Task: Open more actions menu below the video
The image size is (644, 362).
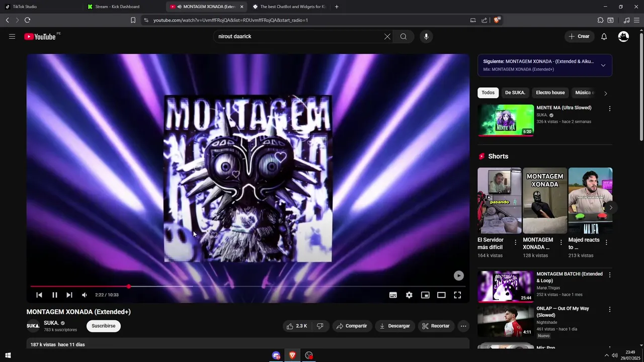Action: coord(463,326)
